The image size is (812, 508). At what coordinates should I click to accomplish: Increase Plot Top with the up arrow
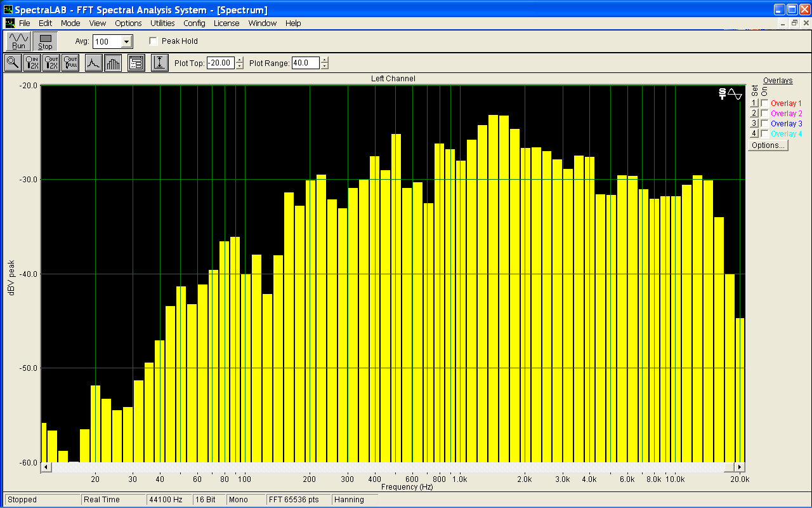tap(240, 60)
